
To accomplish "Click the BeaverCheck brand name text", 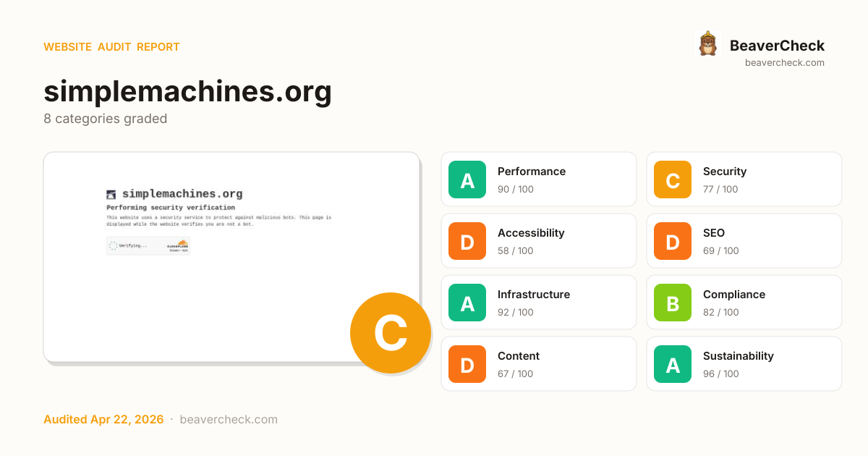I will [x=777, y=46].
